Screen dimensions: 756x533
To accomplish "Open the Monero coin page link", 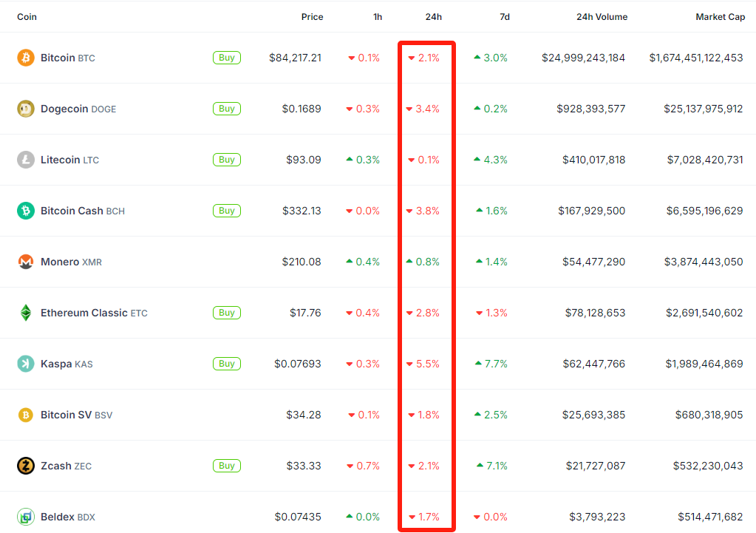I will [59, 261].
